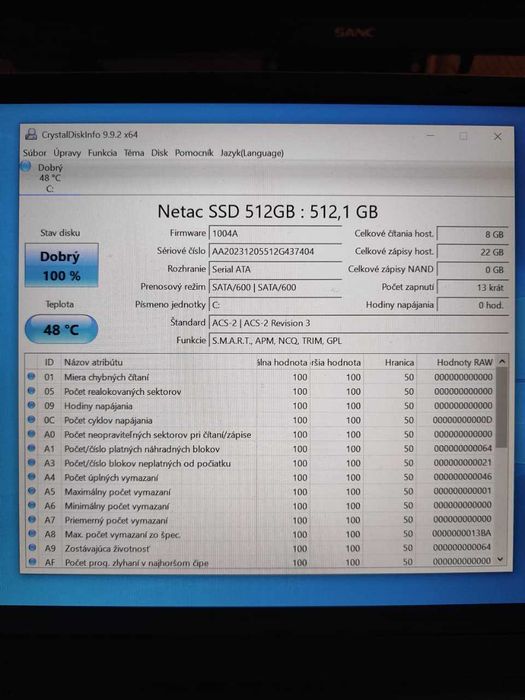Open the Téma menu
525x700 pixels.
[x=134, y=153]
